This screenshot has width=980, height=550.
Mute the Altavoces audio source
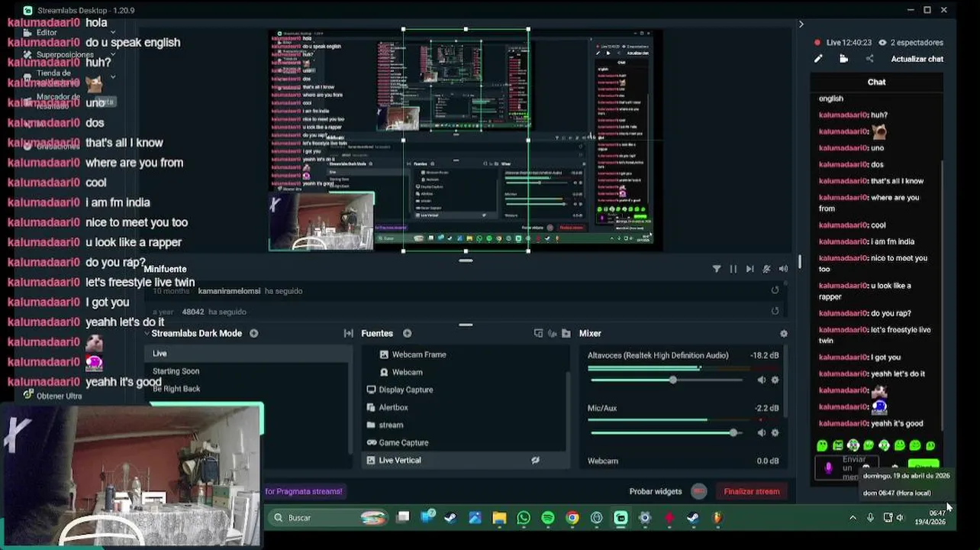pyautogui.click(x=761, y=380)
